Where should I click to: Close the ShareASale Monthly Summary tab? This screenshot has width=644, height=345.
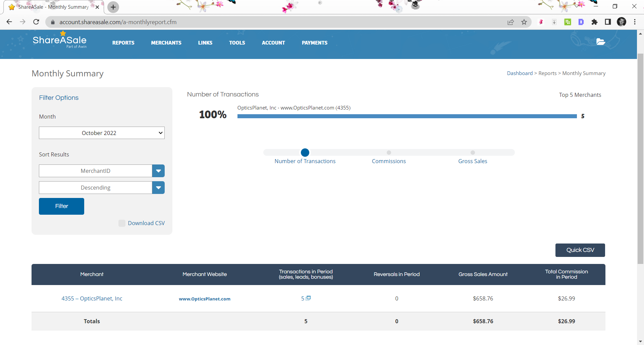tap(97, 7)
